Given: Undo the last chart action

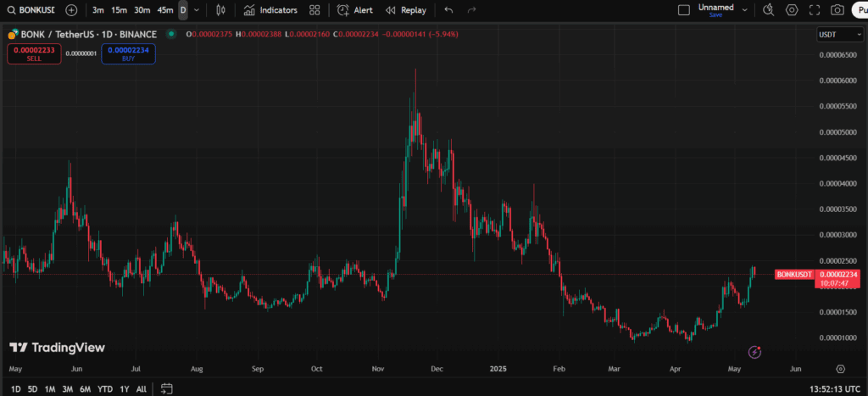Looking at the screenshot, I should (x=449, y=10).
